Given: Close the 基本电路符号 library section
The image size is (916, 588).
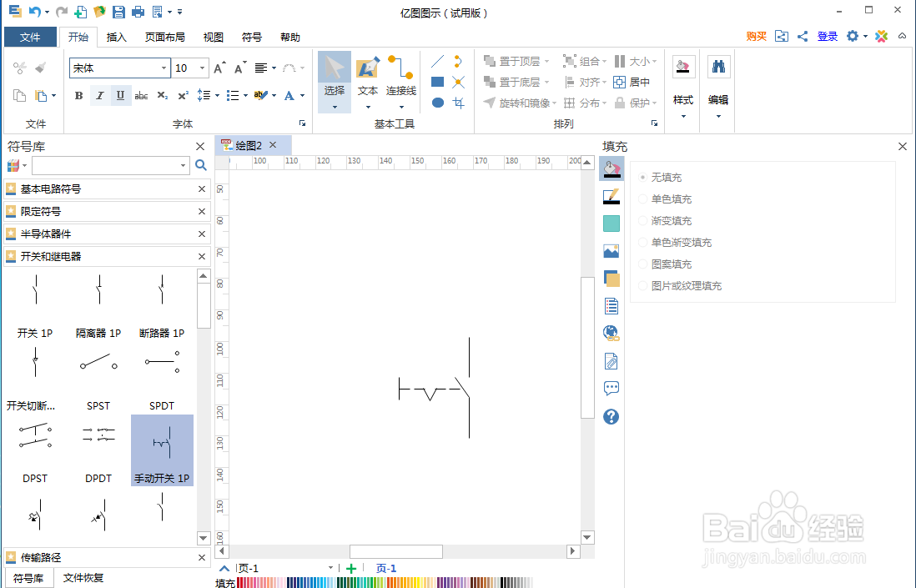Looking at the screenshot, I should coord(202,189).
